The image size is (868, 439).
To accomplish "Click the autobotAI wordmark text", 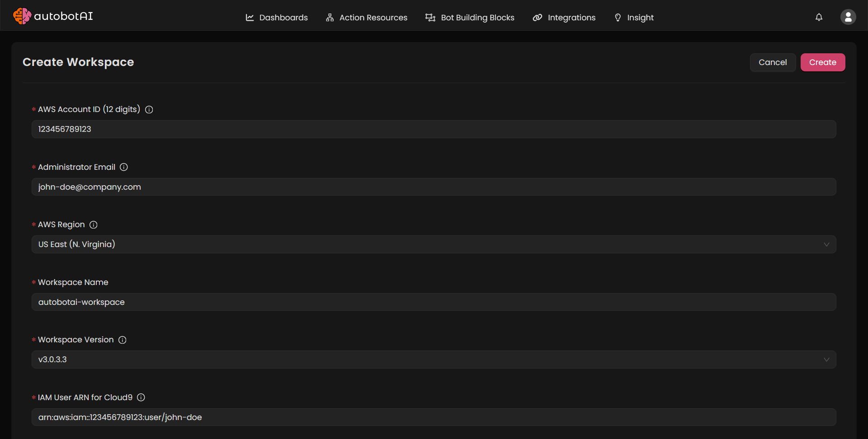I will pyautogui.click(x=64, y=16).
